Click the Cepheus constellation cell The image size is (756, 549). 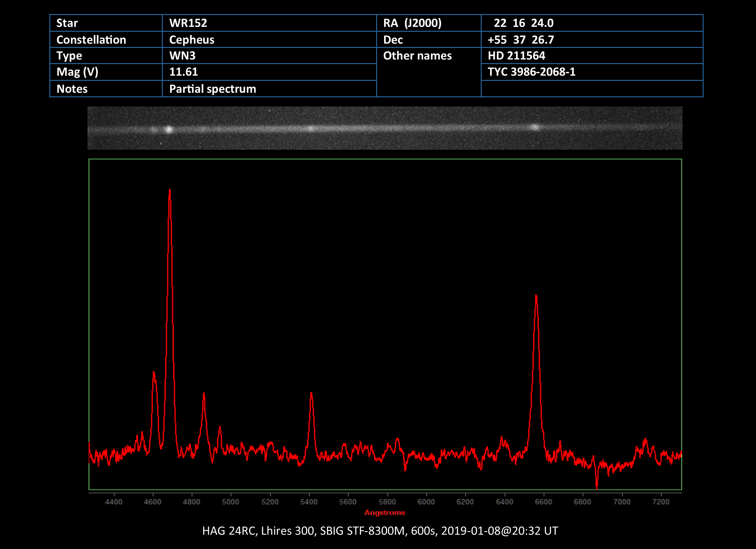pyautogui.click(x=192, y=40)
